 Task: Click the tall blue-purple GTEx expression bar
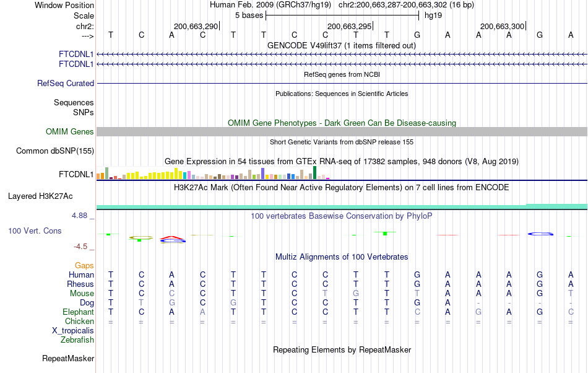(x=262, y=173)
